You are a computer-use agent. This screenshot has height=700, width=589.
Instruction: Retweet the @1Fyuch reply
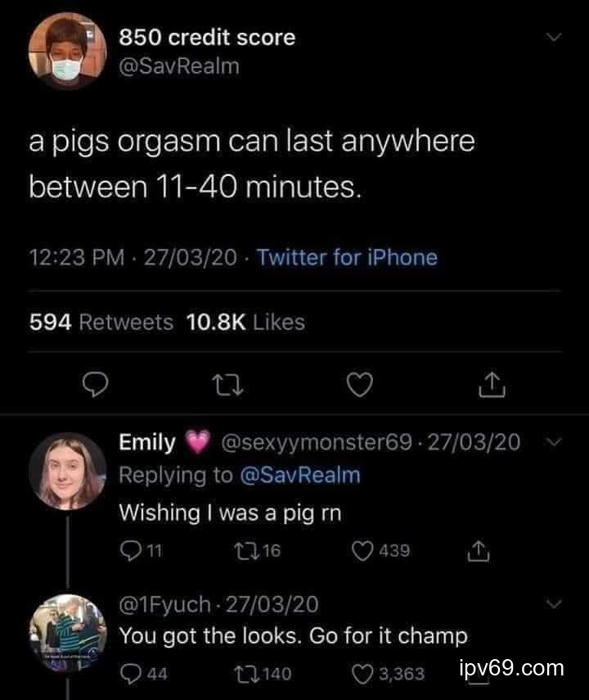tap(244, 673)
